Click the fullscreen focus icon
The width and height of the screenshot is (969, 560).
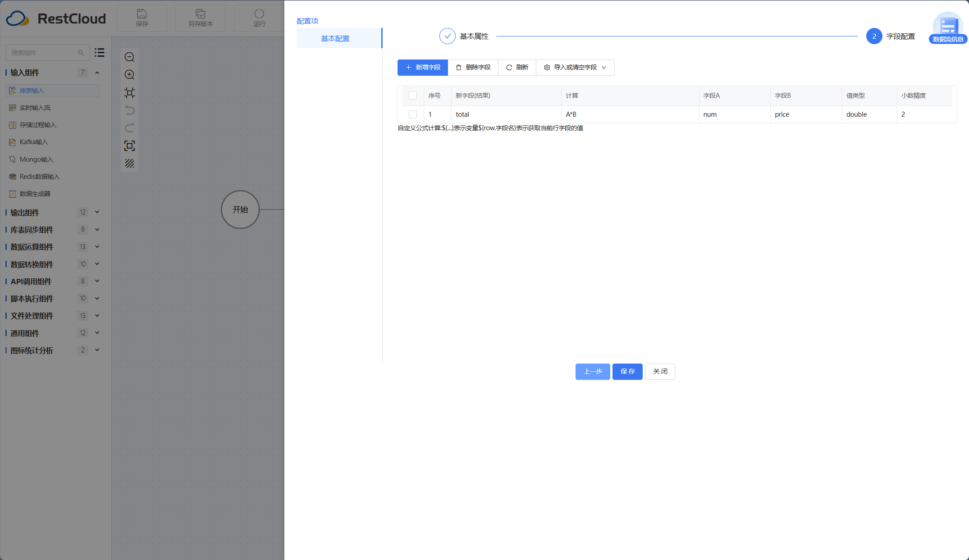coord(129,146)
